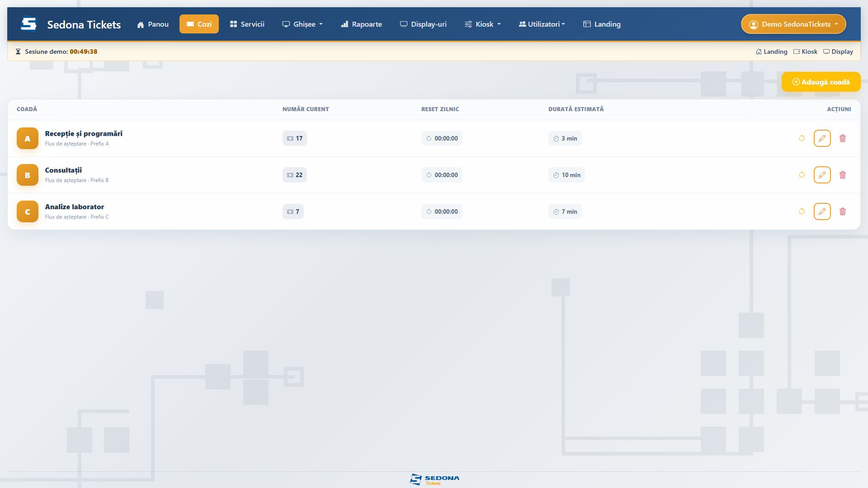Screen dimensions: 868x488
Task: Delete the Consultații queue
Action: 842,175
